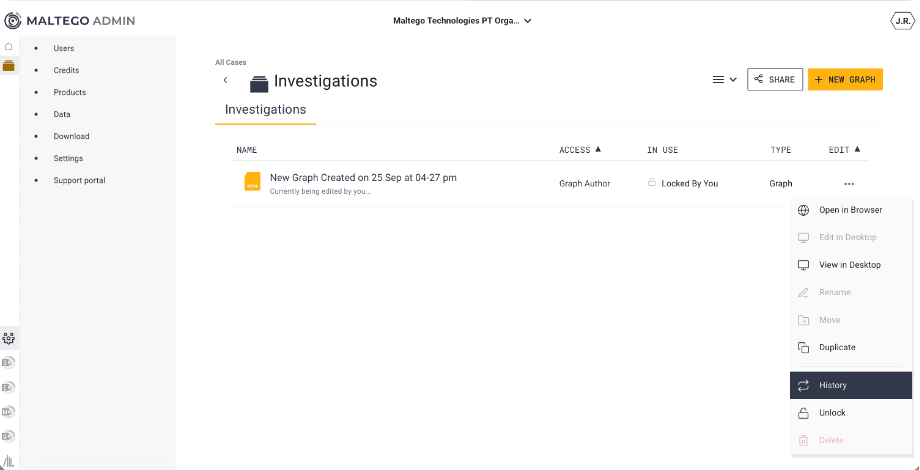Select History in the context menu

pyautogui.click(x=851, y=386)
